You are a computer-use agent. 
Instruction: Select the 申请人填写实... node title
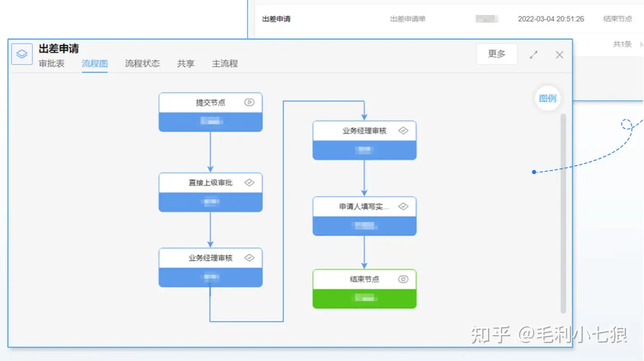pyautogui.click(x=364, y=206)
